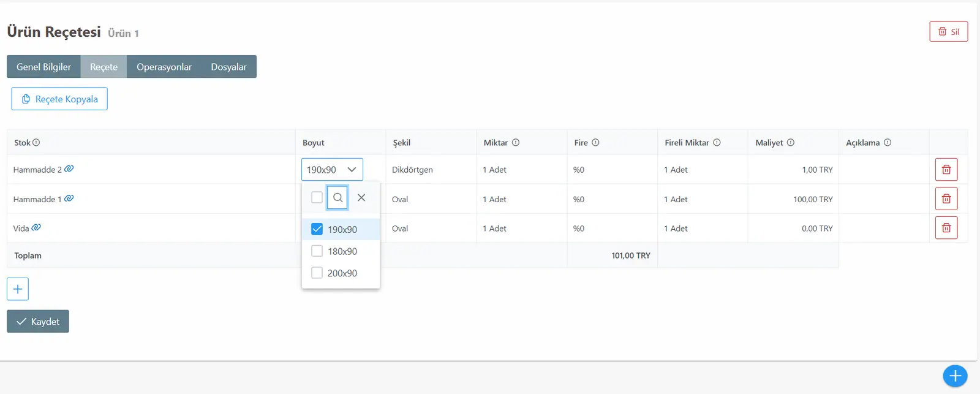Open the link icon next to Vida
This screenshot has height=394, width=980.
point(37,227)
